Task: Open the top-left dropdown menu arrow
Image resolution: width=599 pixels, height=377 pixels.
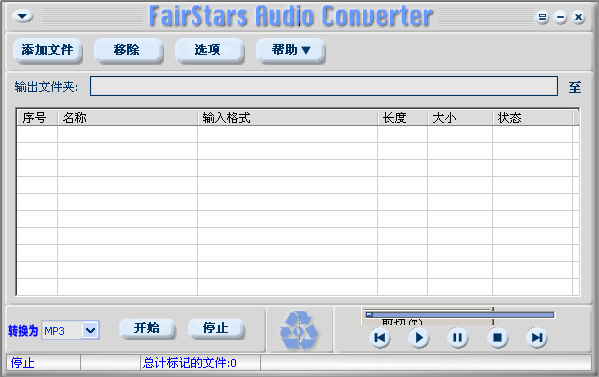Action: 23,16
